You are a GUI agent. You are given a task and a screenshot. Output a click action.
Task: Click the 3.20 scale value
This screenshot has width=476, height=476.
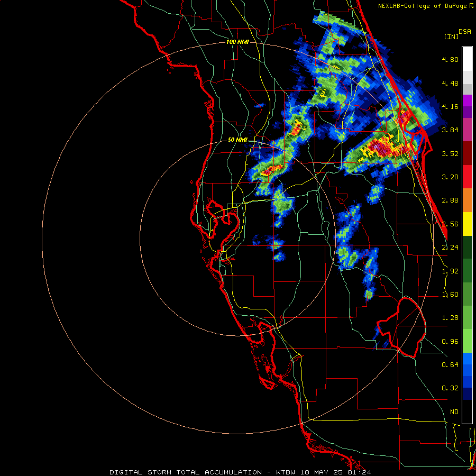(450, 177)
